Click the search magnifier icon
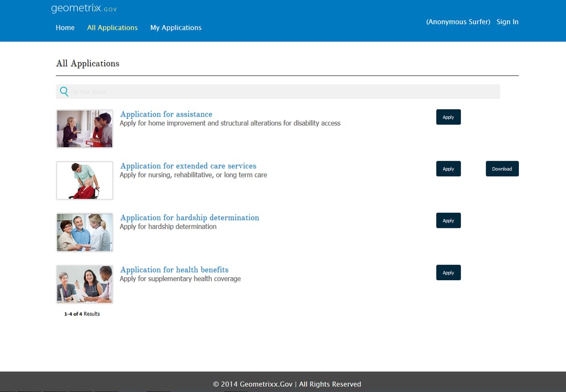 click(x=64, y=91)
